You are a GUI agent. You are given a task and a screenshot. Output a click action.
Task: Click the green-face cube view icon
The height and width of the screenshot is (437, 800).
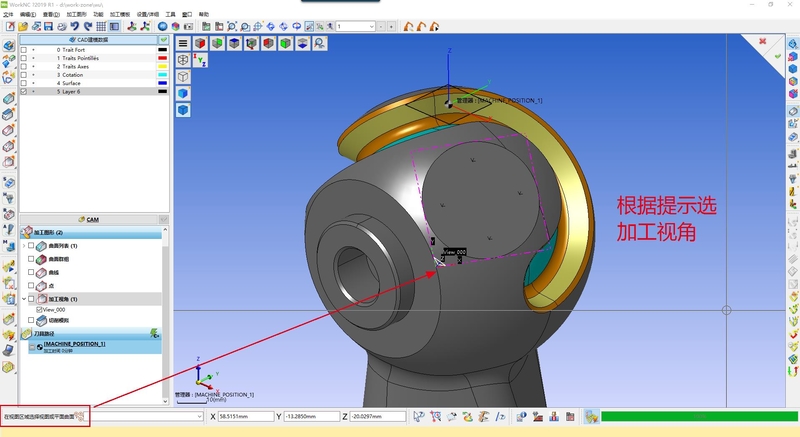click(x=285, y=43)
